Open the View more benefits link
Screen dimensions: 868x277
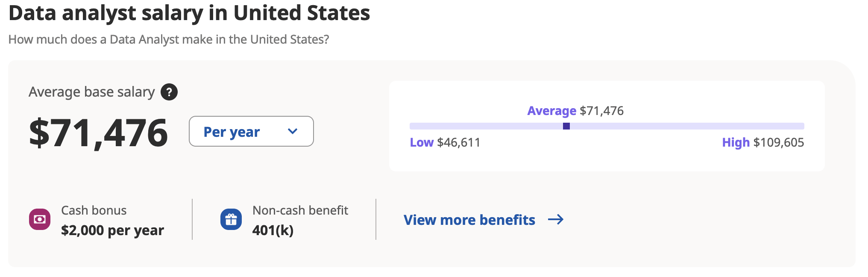pyautogui.click(x=469, y=220)
